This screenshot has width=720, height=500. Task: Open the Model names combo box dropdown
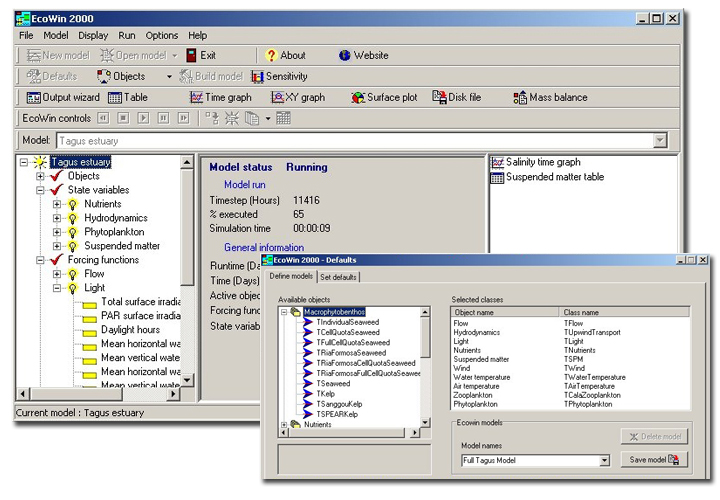[605, 461]
